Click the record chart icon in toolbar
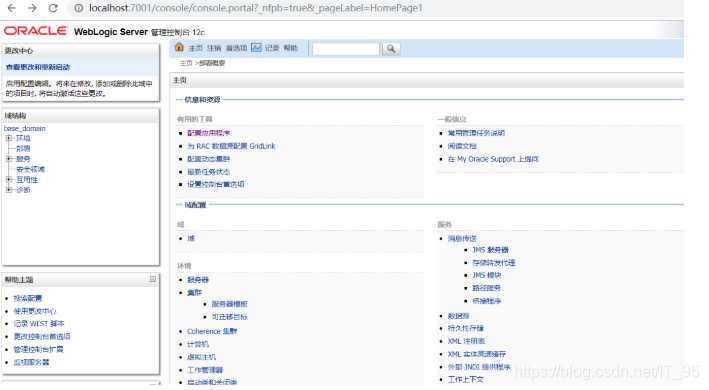The height and width of the screenshot is (390, 709). (256, 47)
